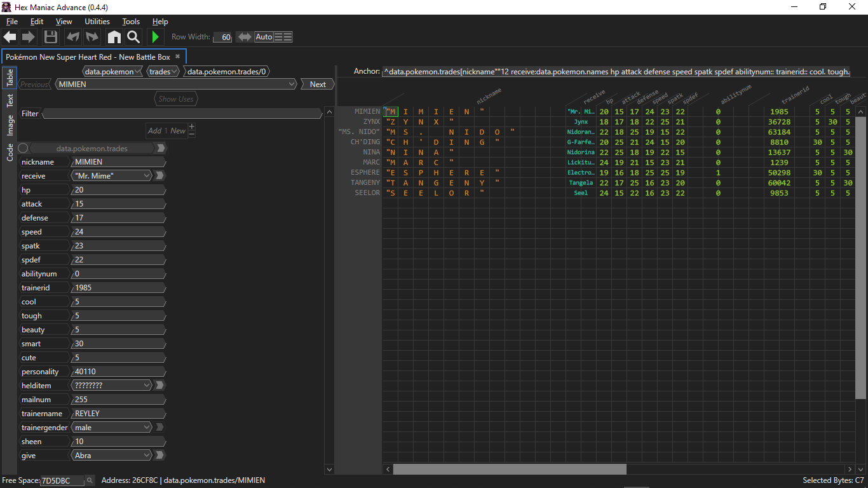
Task: Click the redo arrow icon
Action: coord(92,37)
